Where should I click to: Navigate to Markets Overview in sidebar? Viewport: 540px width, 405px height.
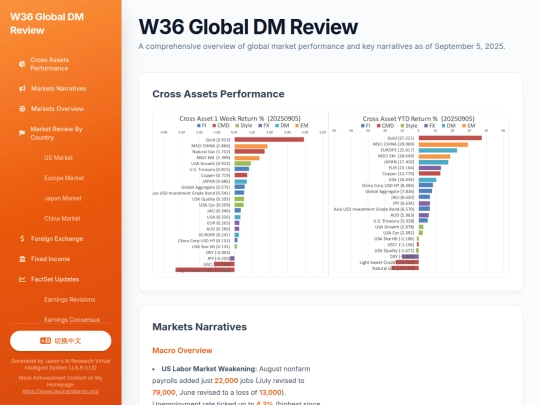click(57, 109)
